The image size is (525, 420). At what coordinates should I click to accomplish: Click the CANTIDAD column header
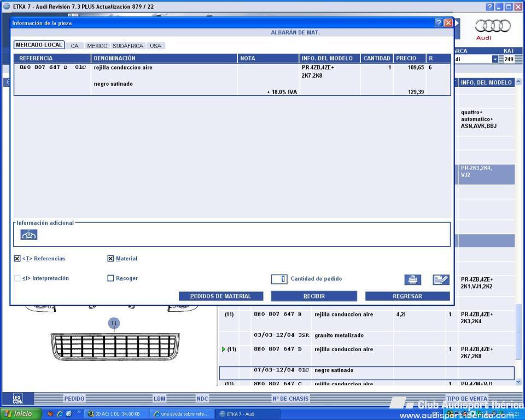(377, 59)
